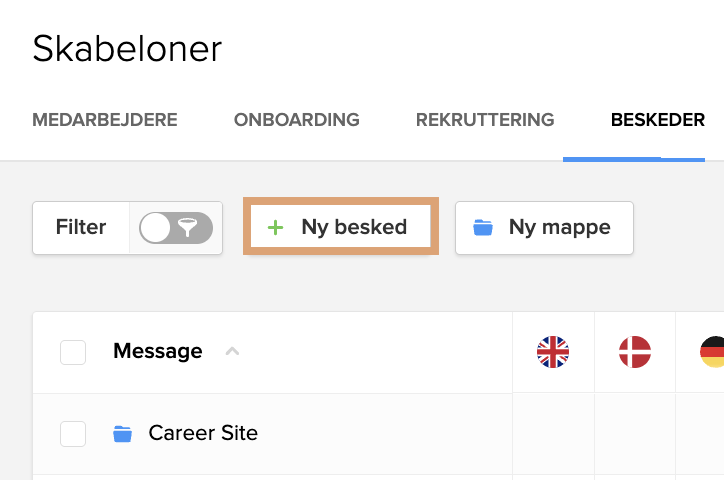Click the Message column header text
This screenshot has width=724, height=480.
(x=158, y=351)
